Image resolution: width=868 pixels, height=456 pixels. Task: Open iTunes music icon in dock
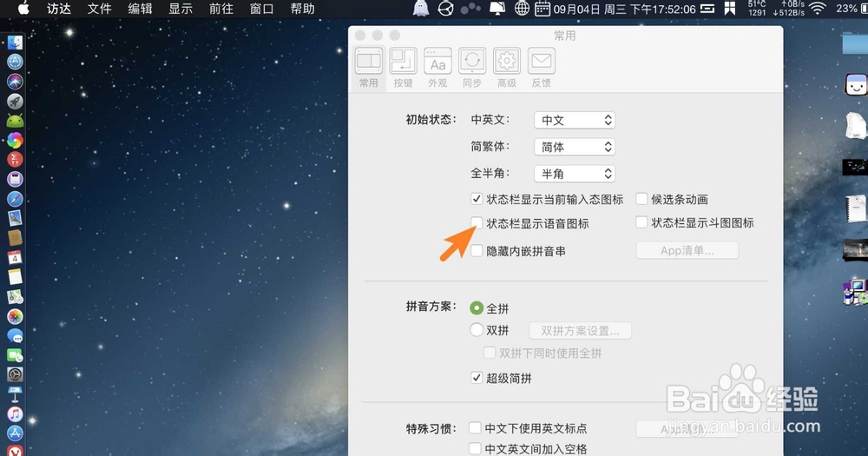click(x=15, y=413)
